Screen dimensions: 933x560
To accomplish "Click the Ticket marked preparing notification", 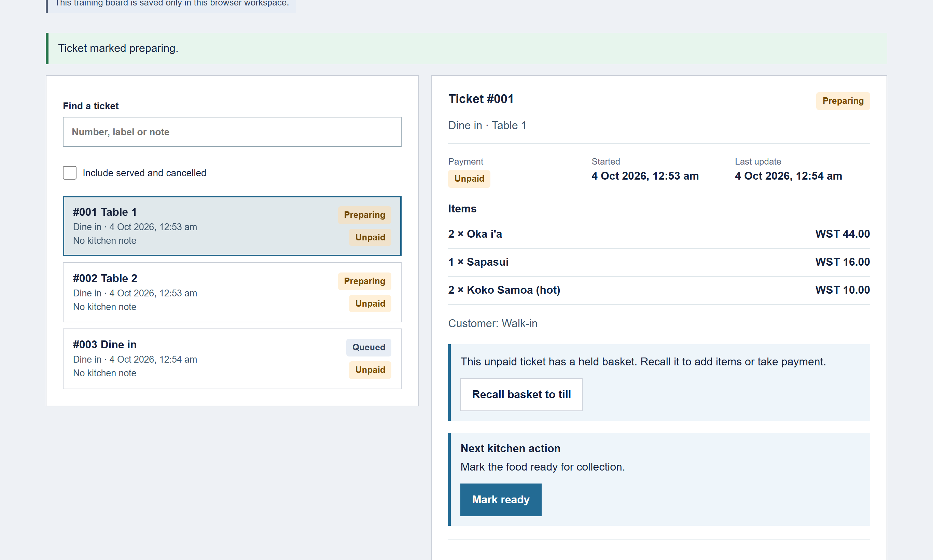I will 466,48.
